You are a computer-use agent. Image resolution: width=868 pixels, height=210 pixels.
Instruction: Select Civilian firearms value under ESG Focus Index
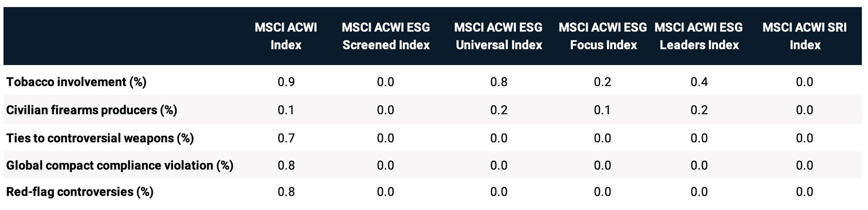coord(602,110)
